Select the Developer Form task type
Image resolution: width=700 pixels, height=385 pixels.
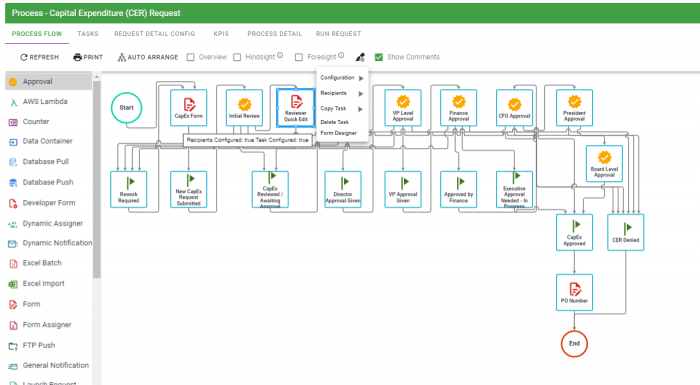tap(48, 203)
